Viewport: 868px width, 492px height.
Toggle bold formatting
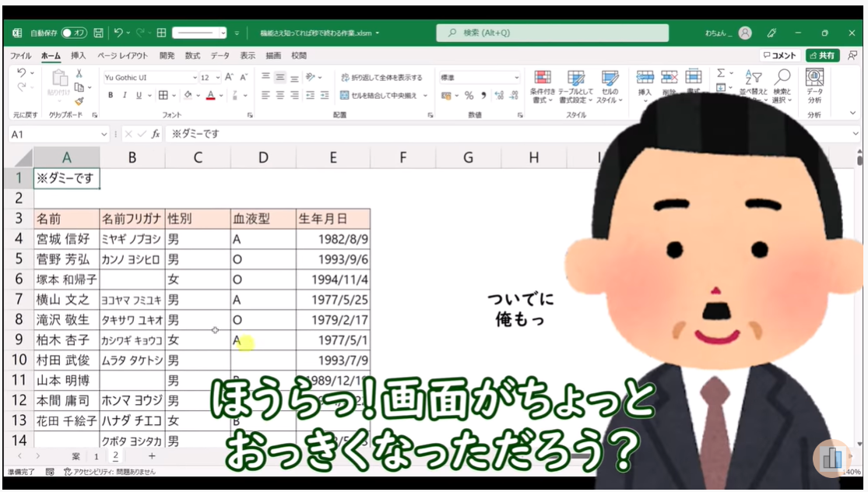click(111, 95)
